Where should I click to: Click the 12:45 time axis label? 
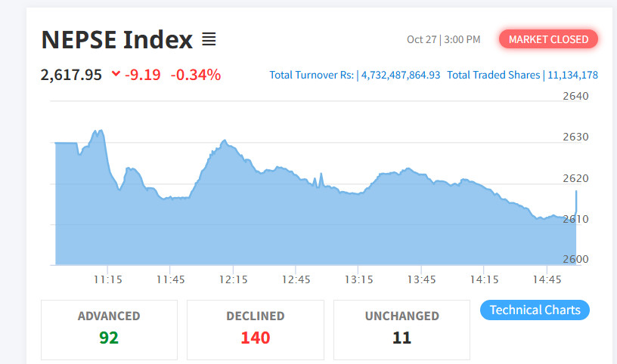click(296, 279)
